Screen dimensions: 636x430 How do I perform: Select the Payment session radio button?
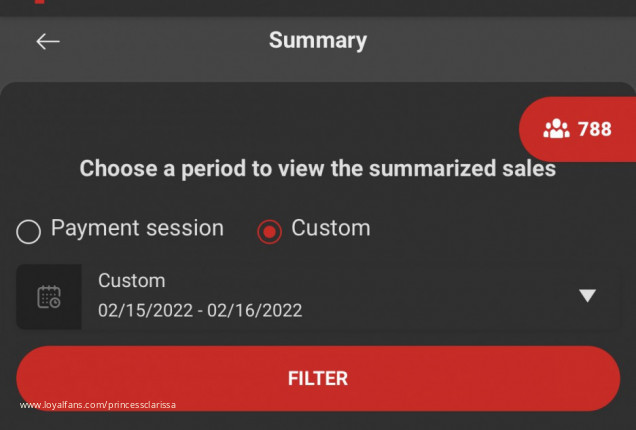[29, 232]
